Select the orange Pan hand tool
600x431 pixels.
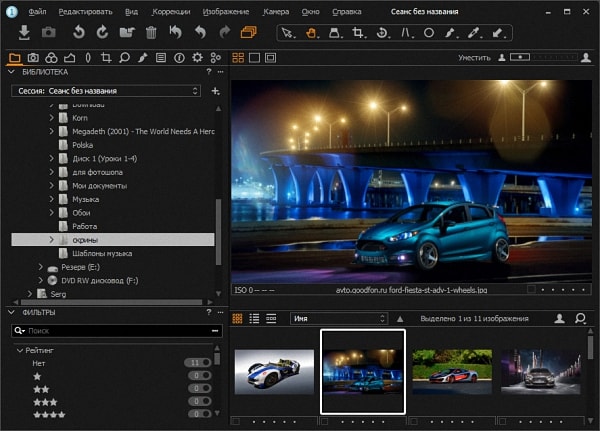312,33
